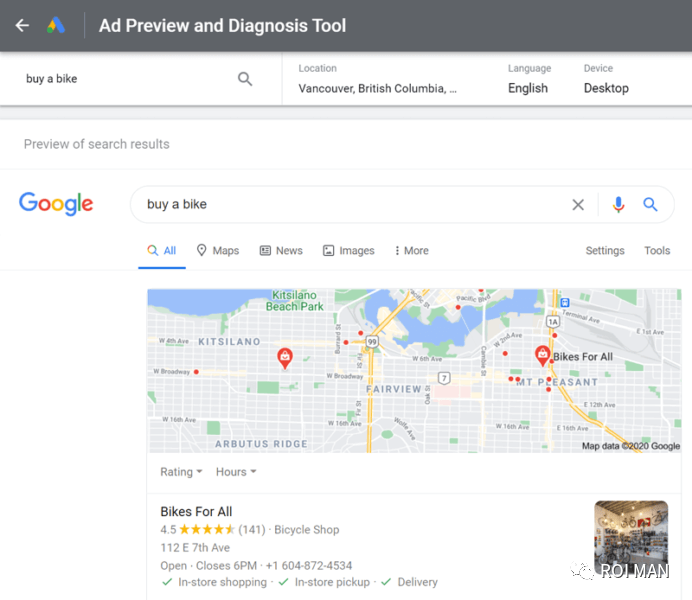Click the red shop pin in Kitsilano

[285, 358]
